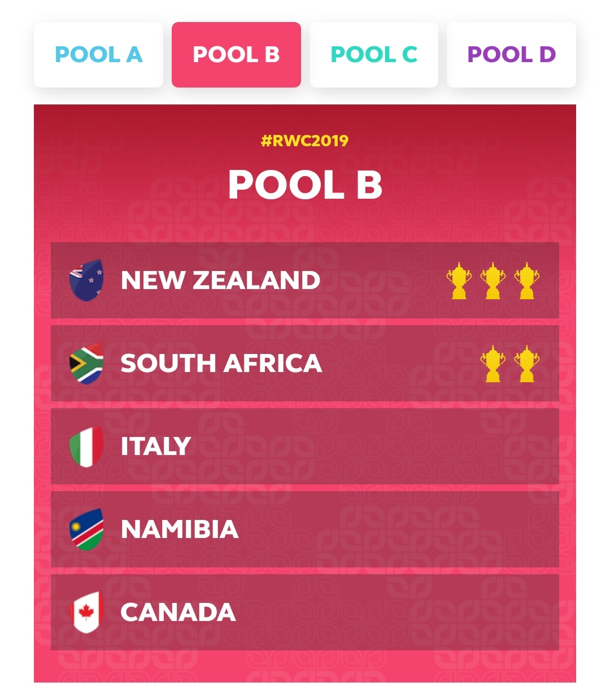Click the New Zealand flag icon
Screen dimensions: 610x700
(86, 280)
